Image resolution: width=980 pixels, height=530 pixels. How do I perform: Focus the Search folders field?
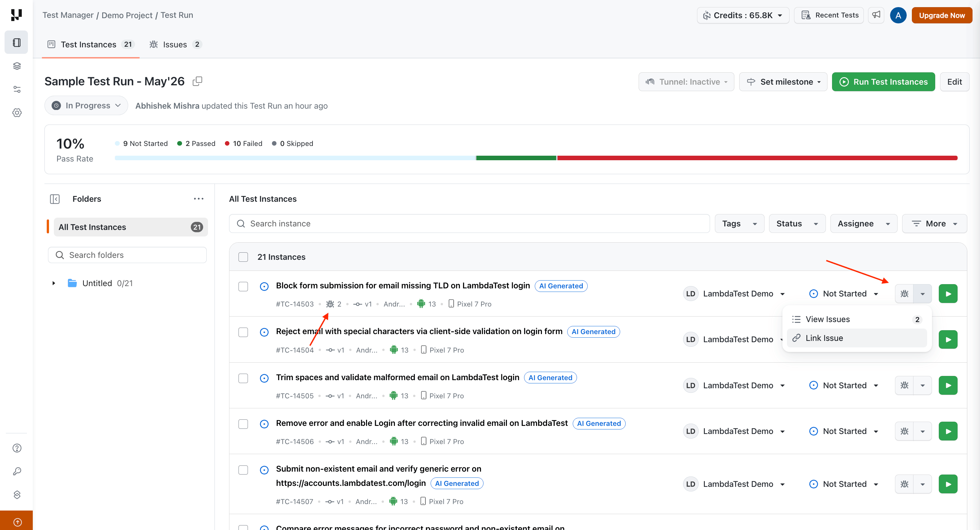coord(127,255)
